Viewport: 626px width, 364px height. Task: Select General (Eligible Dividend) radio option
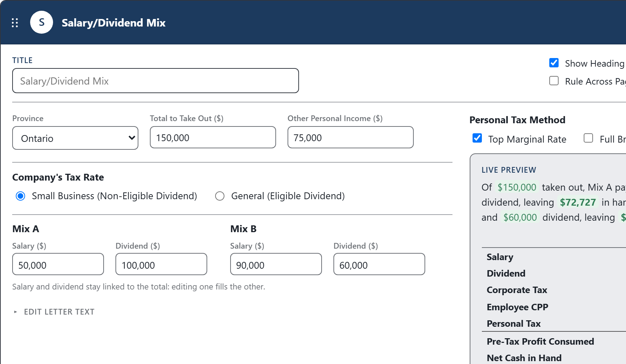tap(220, 196)
